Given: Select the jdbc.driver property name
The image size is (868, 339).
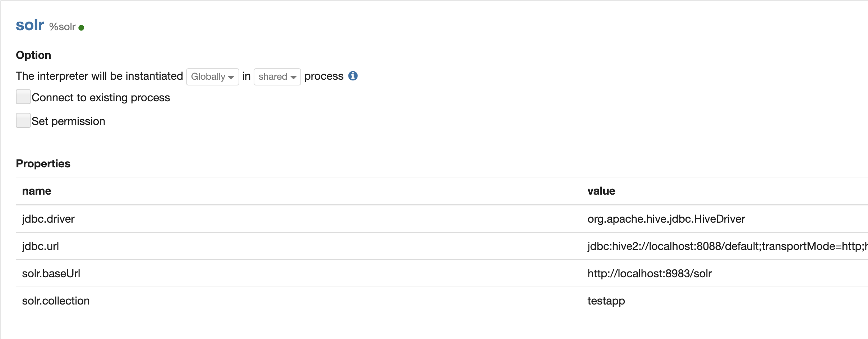Looking at the screenshot, I should pyautogui.click(x=48, y=219).
